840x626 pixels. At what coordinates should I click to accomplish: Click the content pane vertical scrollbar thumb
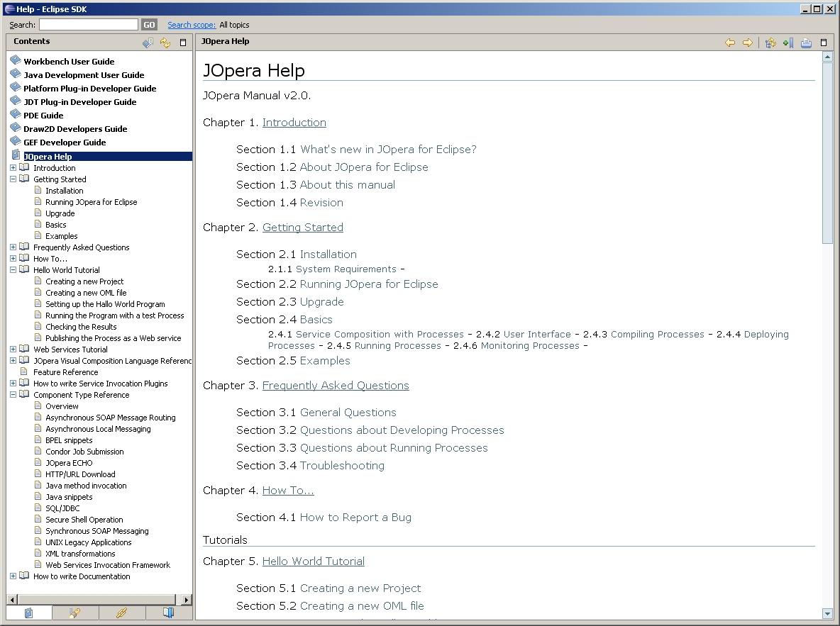click(827, 152)
